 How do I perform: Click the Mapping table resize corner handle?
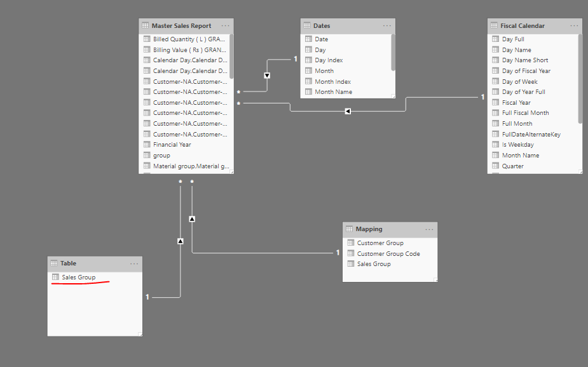435,280
